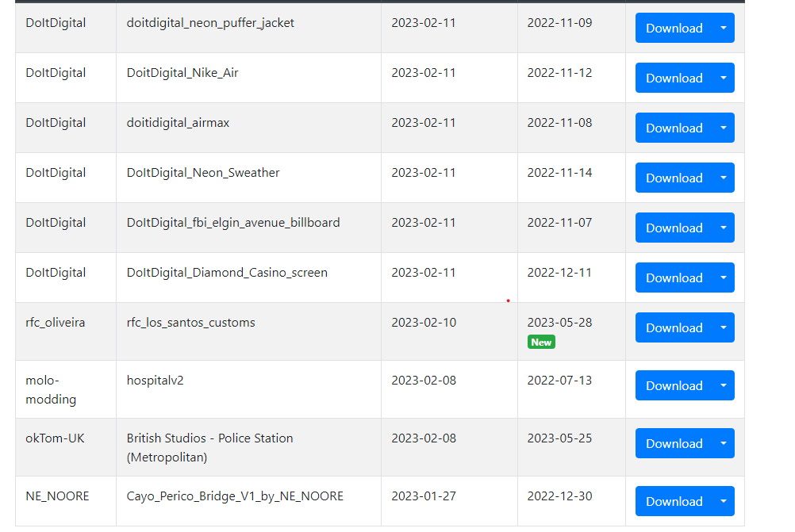Open download caret for rfc_los_santos_customs

coord(724,327)
